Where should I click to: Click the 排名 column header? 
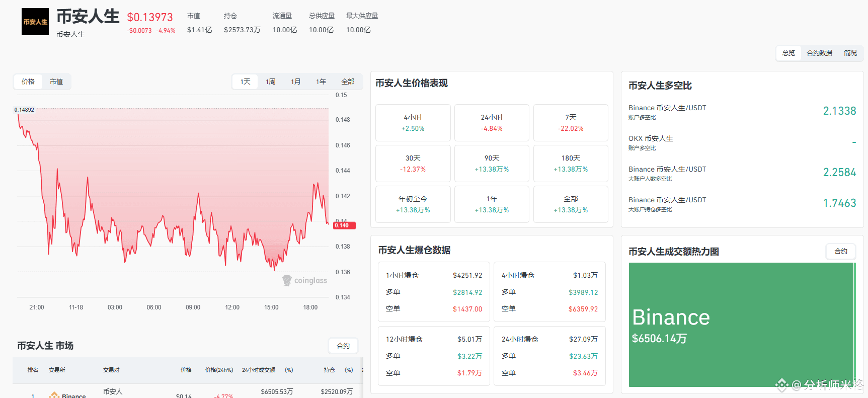click(x=33, y=370)
